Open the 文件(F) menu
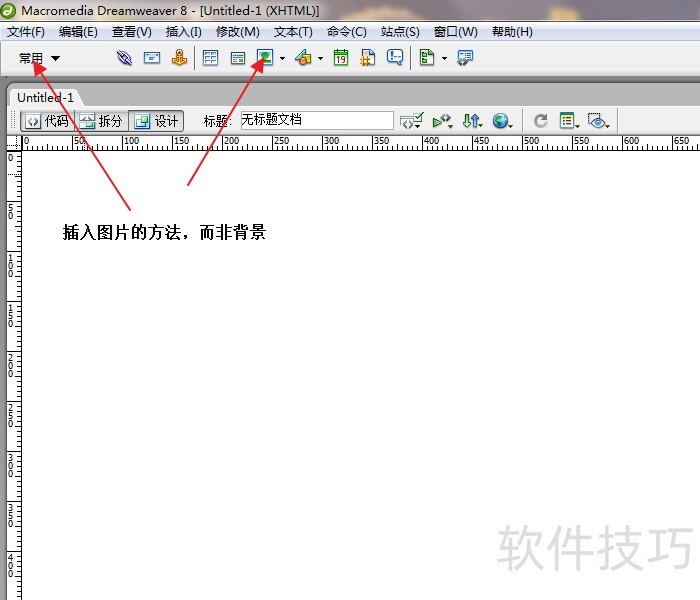 [25, 32]
